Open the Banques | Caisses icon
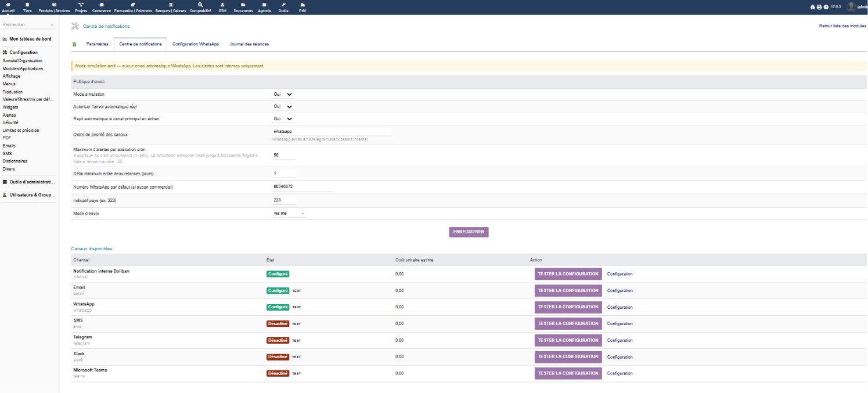This screenshot has height=393, width=868. pos(171,5)
